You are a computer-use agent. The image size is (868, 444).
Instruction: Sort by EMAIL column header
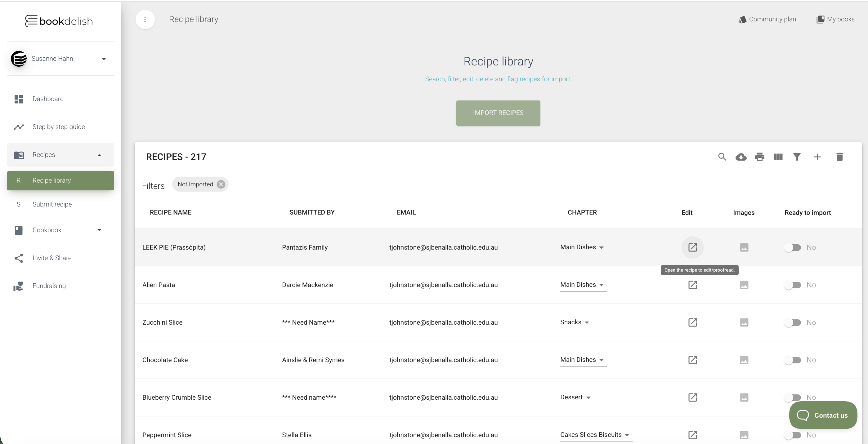pos(406,213)
